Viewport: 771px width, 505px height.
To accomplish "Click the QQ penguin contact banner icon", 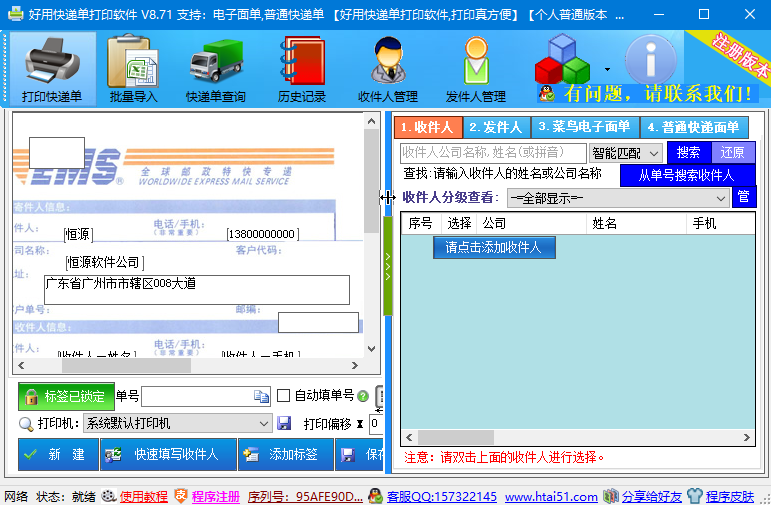I will pos(547,93).
